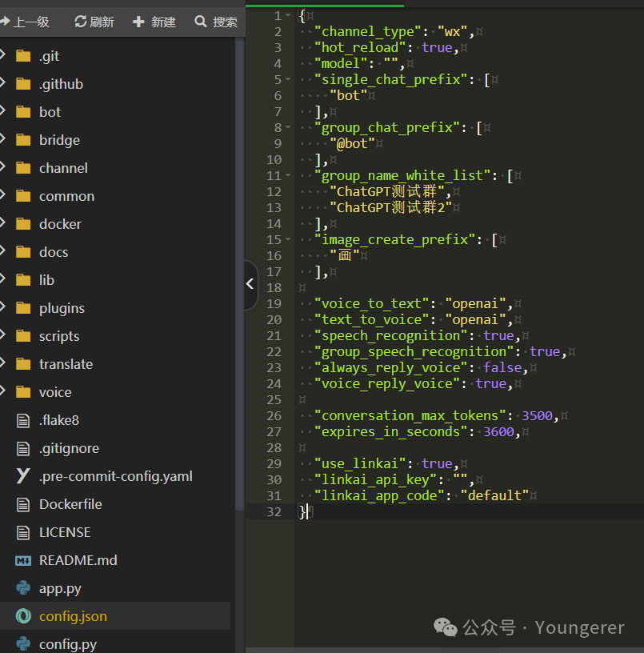Open the .gitignore file
The height and width of the screenshot is (653, 644).
69,448
